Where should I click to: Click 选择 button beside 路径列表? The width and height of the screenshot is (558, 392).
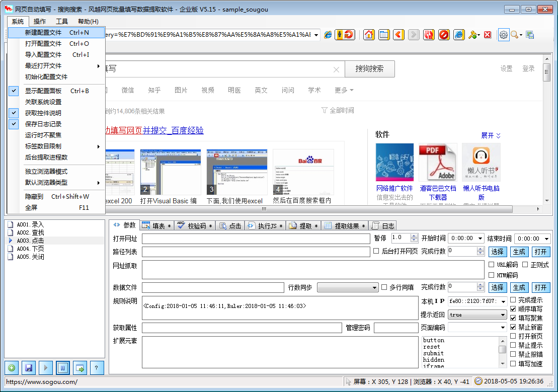(497, 252)
